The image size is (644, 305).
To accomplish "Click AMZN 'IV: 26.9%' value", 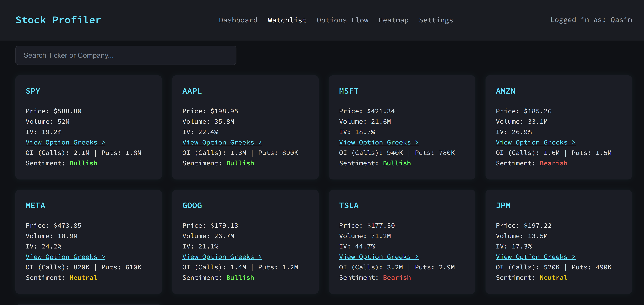I will click(514, 132).
